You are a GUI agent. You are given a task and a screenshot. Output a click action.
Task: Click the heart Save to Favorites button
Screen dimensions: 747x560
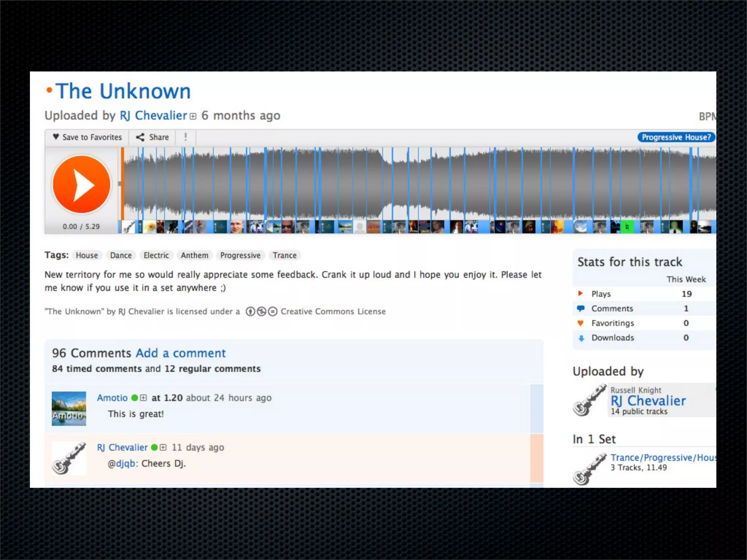tap(87, 137)
